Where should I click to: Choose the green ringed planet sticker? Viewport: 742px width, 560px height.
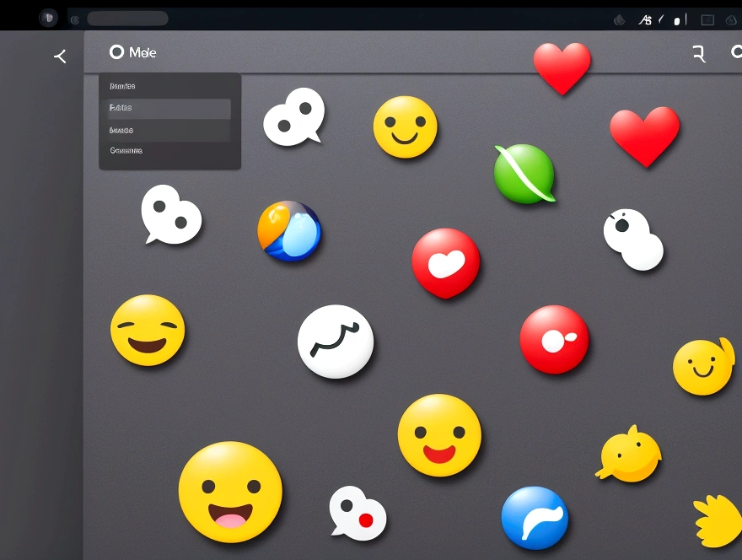click(x=524, y=174)
